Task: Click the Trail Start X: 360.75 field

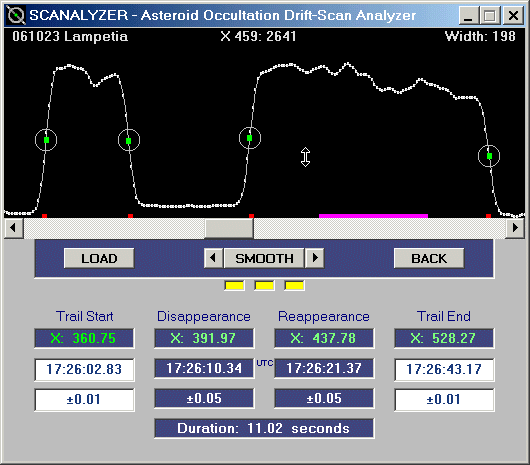Action: click(x=84, y=338)
